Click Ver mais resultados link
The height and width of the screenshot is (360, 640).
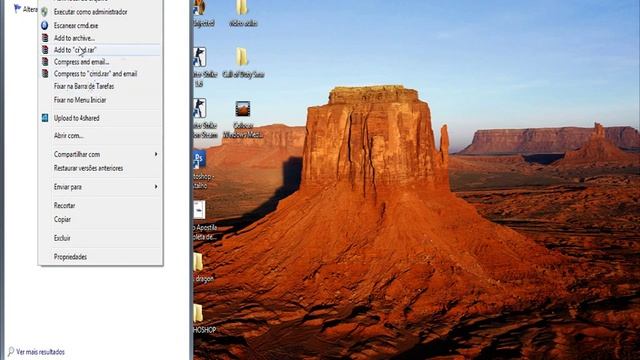click(40, 352)
